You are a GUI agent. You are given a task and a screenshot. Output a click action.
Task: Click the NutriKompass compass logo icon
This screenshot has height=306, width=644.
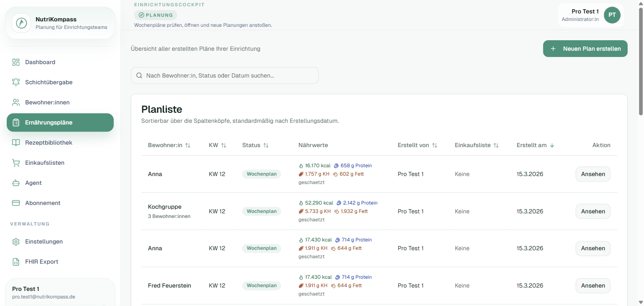click(21, 23)
